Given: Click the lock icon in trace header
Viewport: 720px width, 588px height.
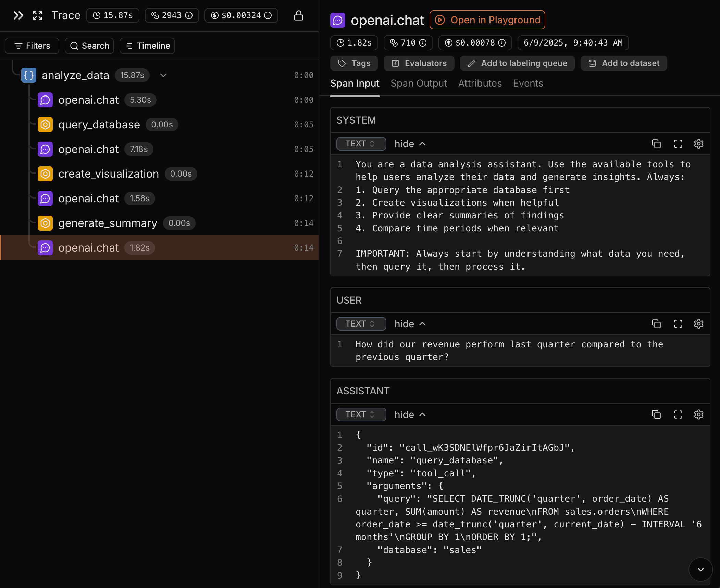Looking at the screenshot, I should (299, 15).
